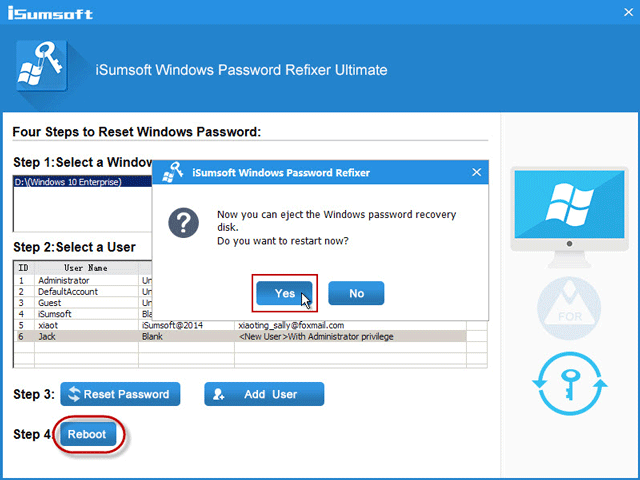Click the User Name column header
This screenshot has height=480, width=640.
[86, 268]
